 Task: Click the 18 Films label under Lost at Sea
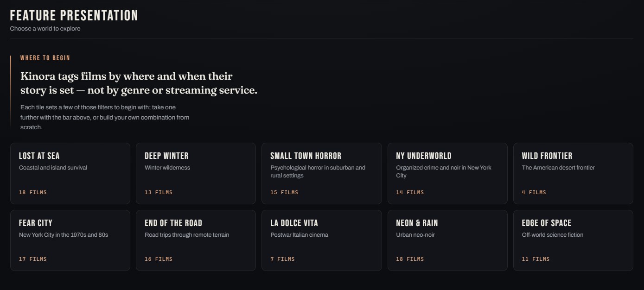pyautogui.click(x=33, y=192)
